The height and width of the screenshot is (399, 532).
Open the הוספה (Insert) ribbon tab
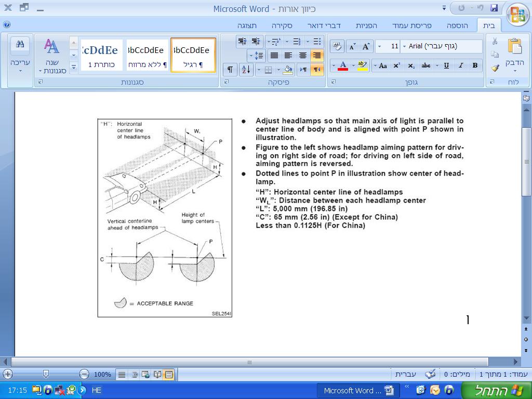[457, 25]
